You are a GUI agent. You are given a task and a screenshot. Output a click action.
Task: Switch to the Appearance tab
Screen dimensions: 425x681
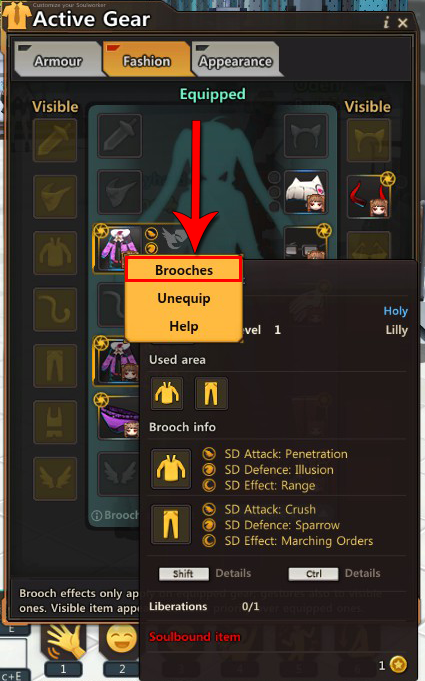235,61
